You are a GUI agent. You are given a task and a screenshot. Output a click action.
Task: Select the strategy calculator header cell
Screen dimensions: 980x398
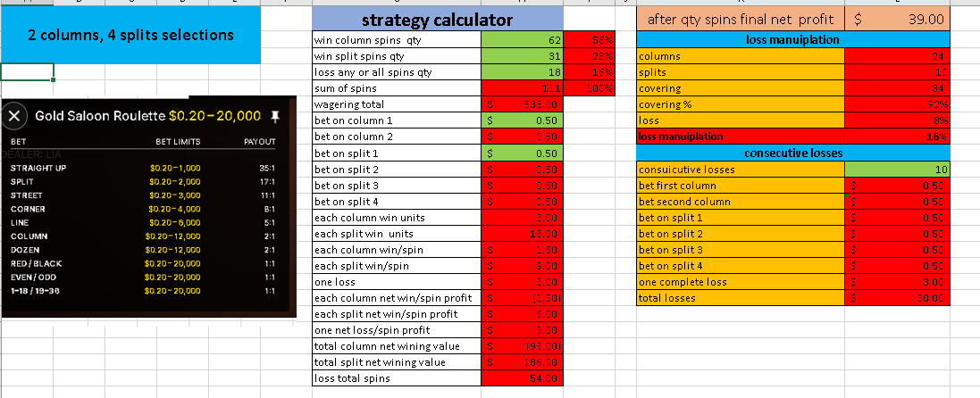438,20
